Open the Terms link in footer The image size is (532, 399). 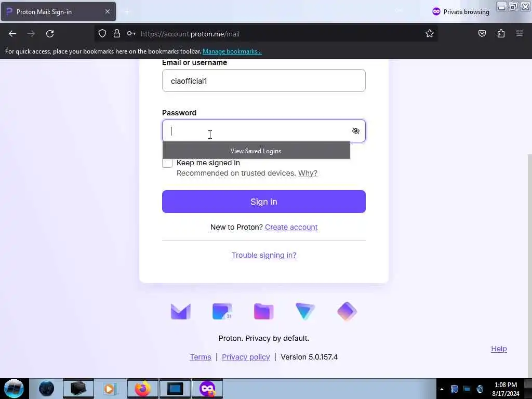pyautogui.click(x=201, y=357)
